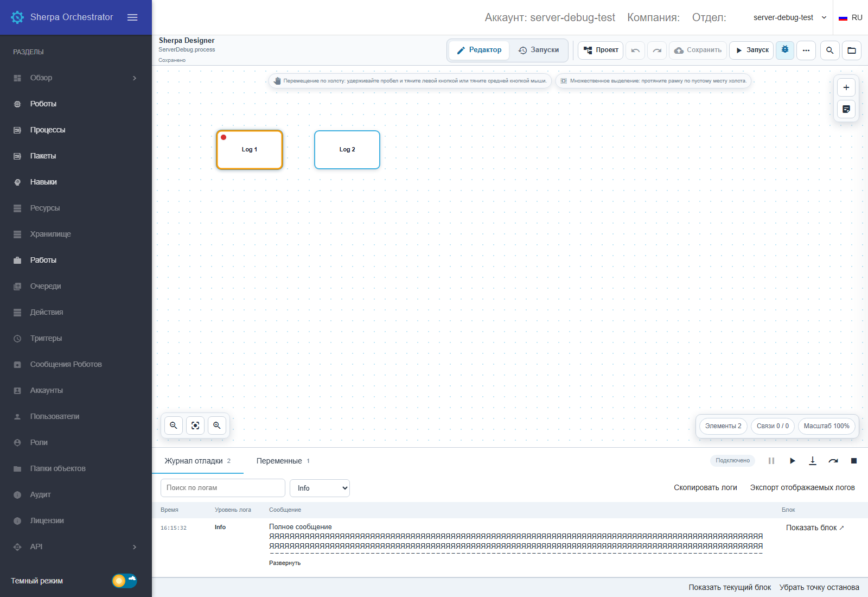Screen dimensions: 868x597
Task: Open Процессы in the sidebar
Action: tap(76, 130)
